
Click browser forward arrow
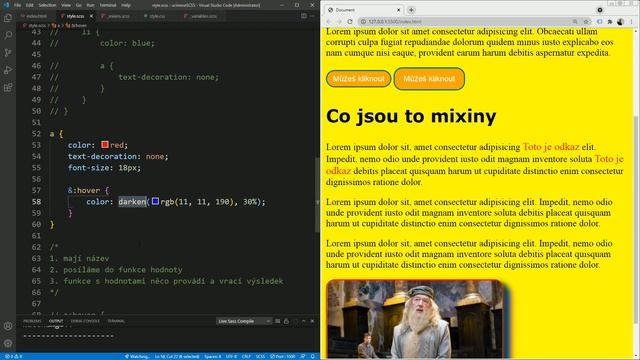coord(339,22)
